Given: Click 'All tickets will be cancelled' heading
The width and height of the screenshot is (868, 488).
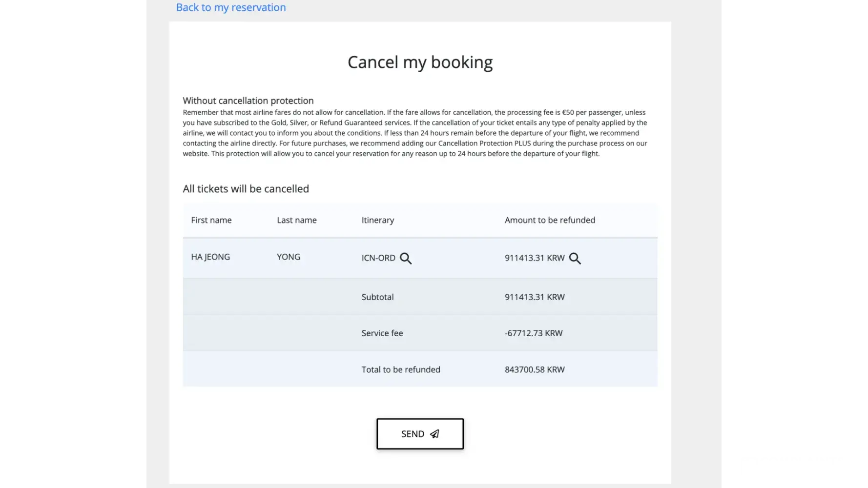Looking at the screenshot, I should tap(246, 189).
